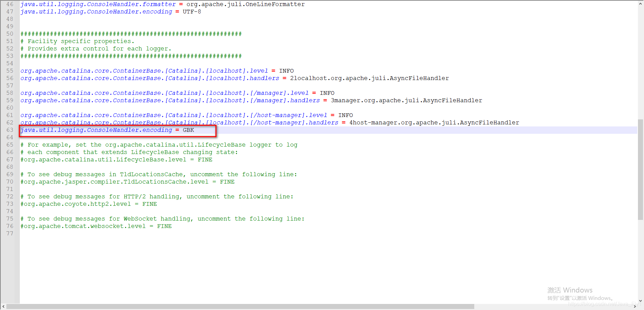644x310 pixels.
Task: Click vertical scrollbar down arrow
Action: (x=641, y=301)
